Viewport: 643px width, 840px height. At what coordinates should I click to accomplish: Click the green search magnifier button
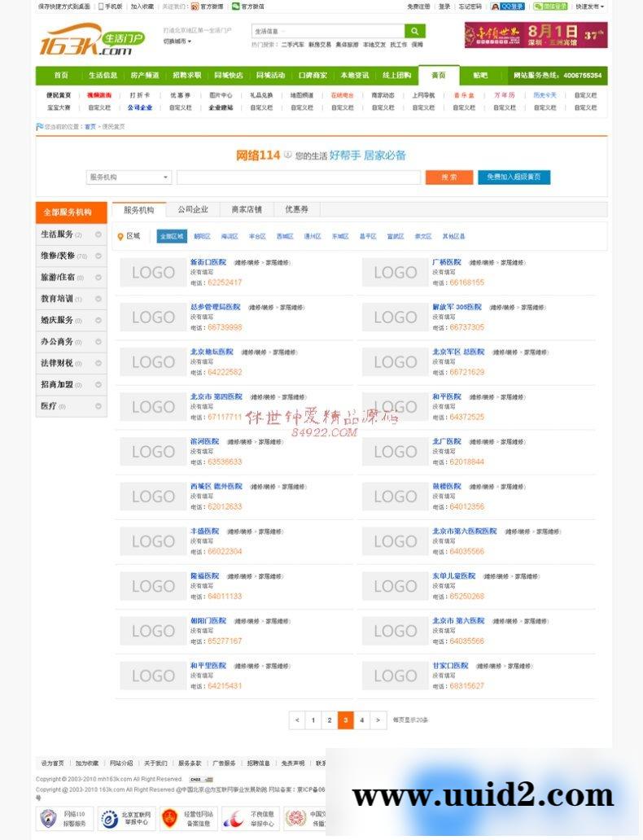click(415, 31)
